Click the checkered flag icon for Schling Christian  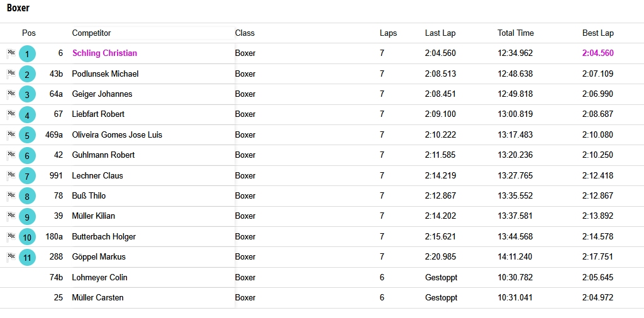11,53
